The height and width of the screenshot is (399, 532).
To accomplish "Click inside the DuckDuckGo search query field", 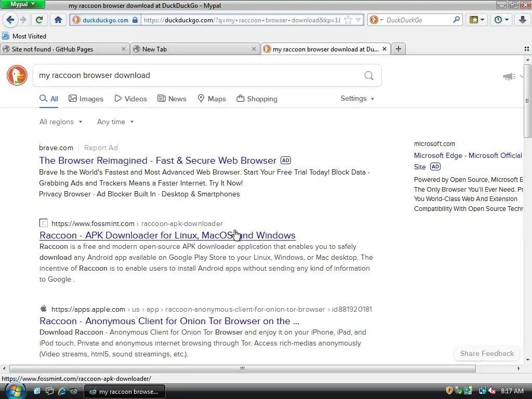I will 197,75.
